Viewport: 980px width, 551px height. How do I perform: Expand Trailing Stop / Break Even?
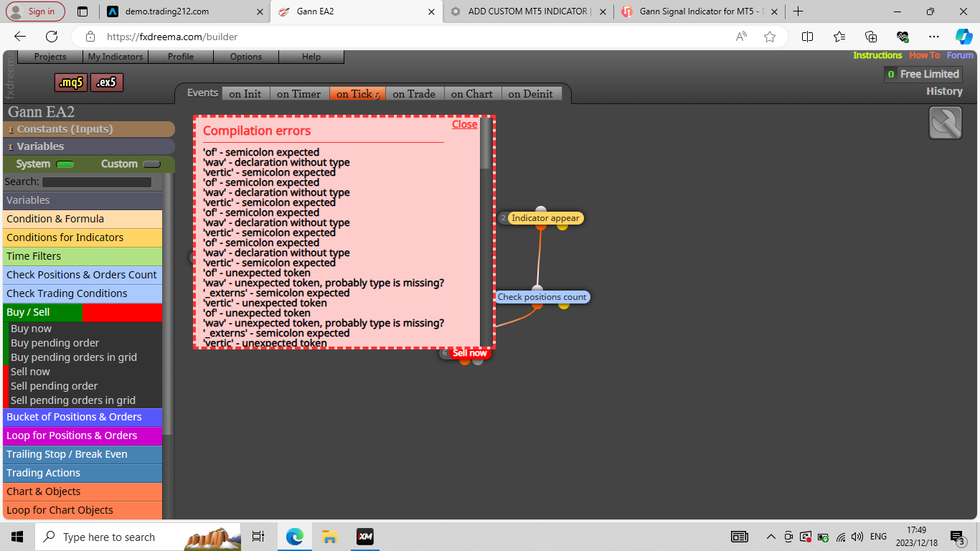83,454
